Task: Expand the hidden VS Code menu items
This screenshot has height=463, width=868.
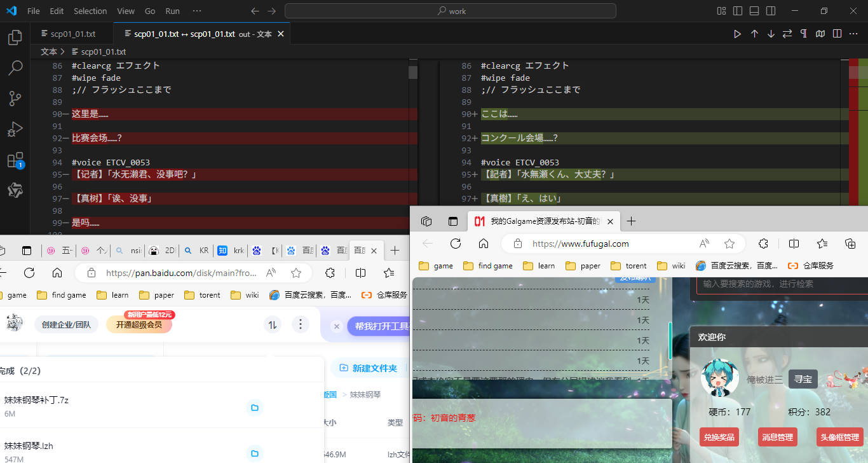Action: click(x=197, y=11)
